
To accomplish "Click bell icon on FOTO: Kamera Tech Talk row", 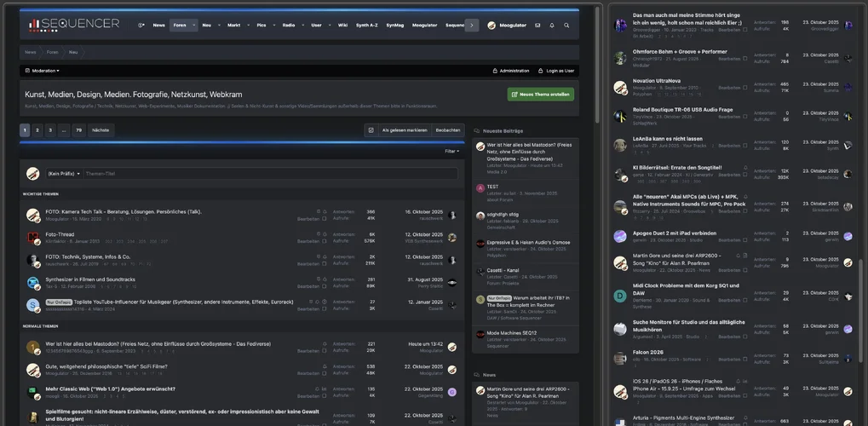I will tap(325, 211).
